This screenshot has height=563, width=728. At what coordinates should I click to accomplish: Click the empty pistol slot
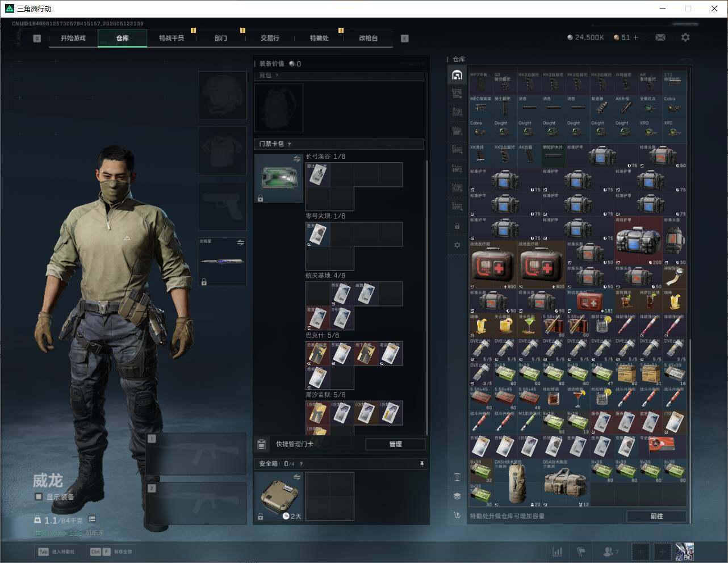(x=222, y=206)
